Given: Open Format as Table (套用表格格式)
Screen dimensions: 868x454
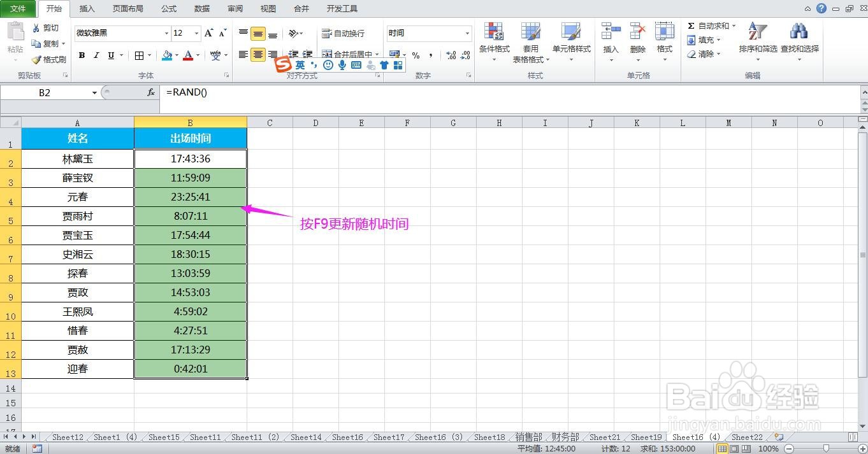Looking at the screenshot, I should tap(531, 42).
